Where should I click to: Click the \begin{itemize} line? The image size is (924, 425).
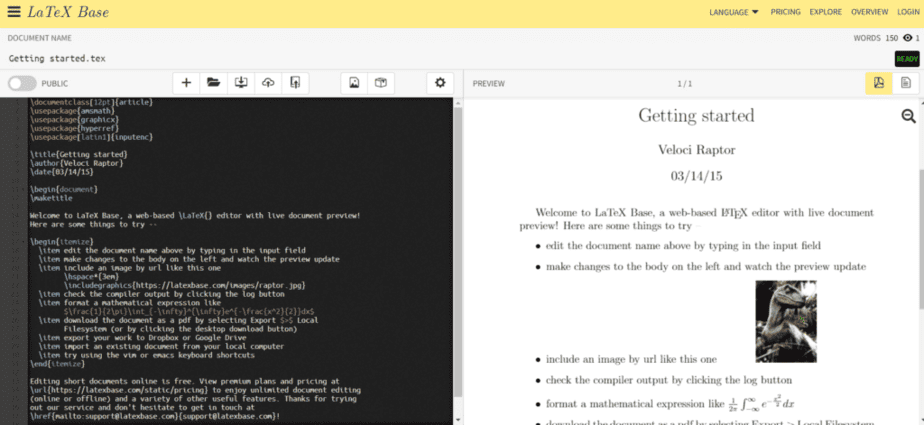[x=62, y=242]
